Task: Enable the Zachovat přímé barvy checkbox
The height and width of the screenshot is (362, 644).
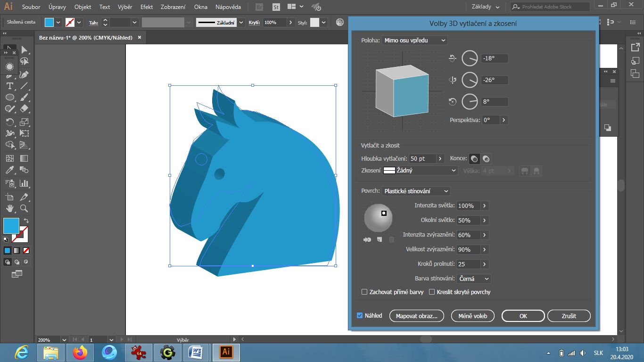Action: (x=364, y=292)
